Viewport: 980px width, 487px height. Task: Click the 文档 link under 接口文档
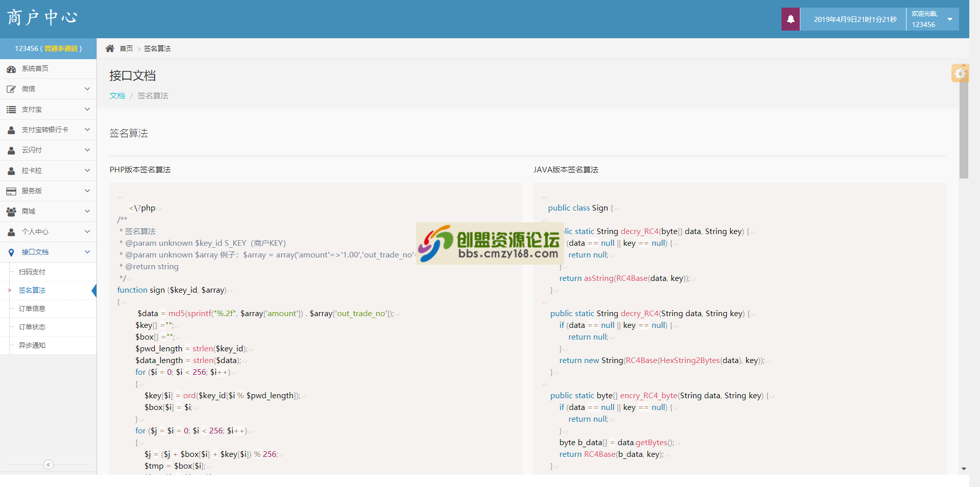point(117,96)
